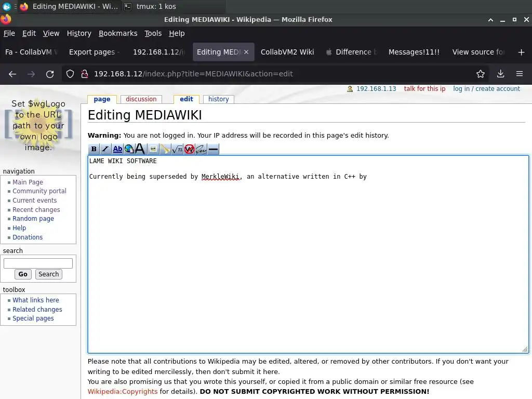The height and width of the screenshot is (399, 532).
Task: Switch to CollabVM2 Wiki tab
Action: tap(287, 52)
